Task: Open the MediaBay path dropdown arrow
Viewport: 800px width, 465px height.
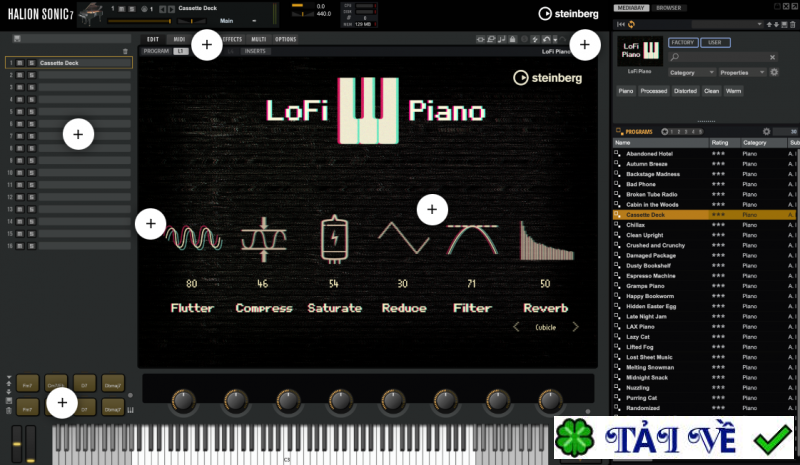Action: pyautogui.click(x=759, y=25)
